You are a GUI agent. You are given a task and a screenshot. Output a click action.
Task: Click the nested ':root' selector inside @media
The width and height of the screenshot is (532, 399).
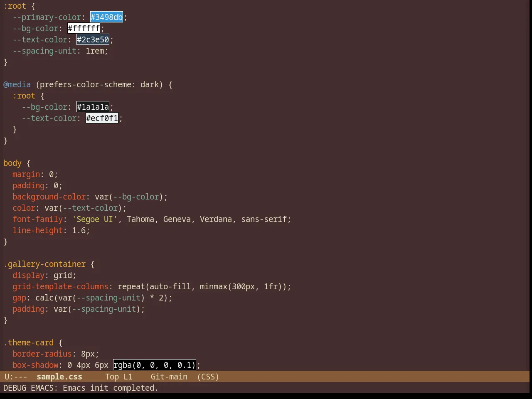(24, 96)
